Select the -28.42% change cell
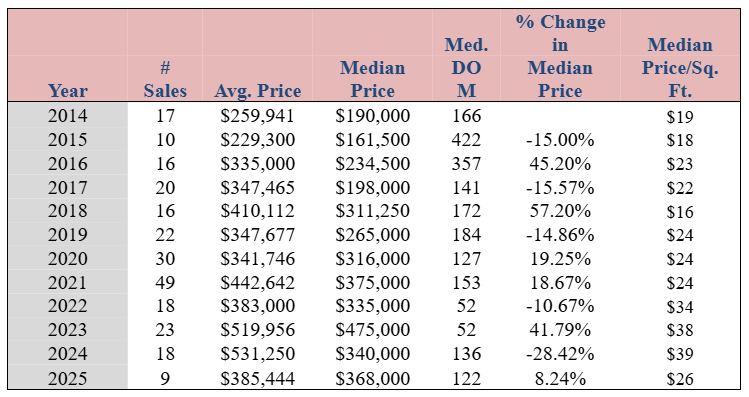Viewport: 749px width, 397px height. (x=560, y=354)
